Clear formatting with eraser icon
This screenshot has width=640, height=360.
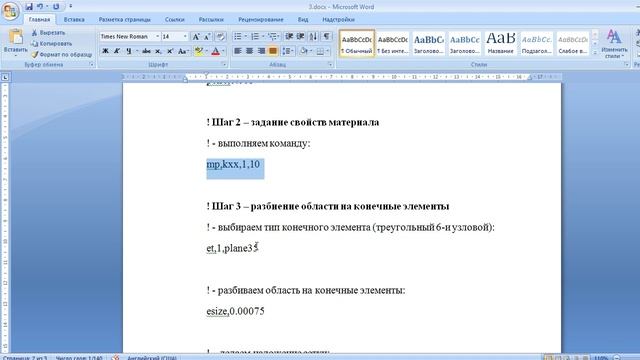[x=220, y=37]
